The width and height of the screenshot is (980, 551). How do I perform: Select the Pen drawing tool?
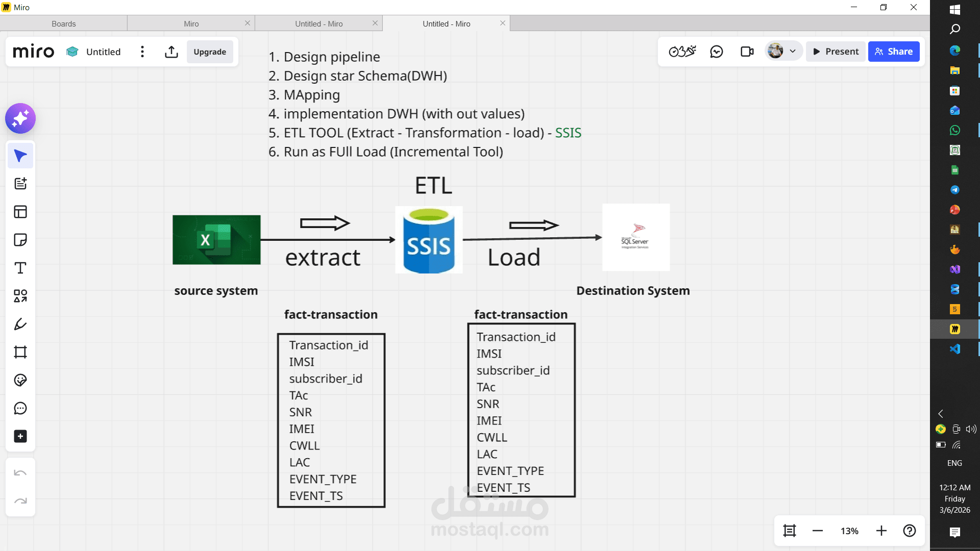[20, 324]
